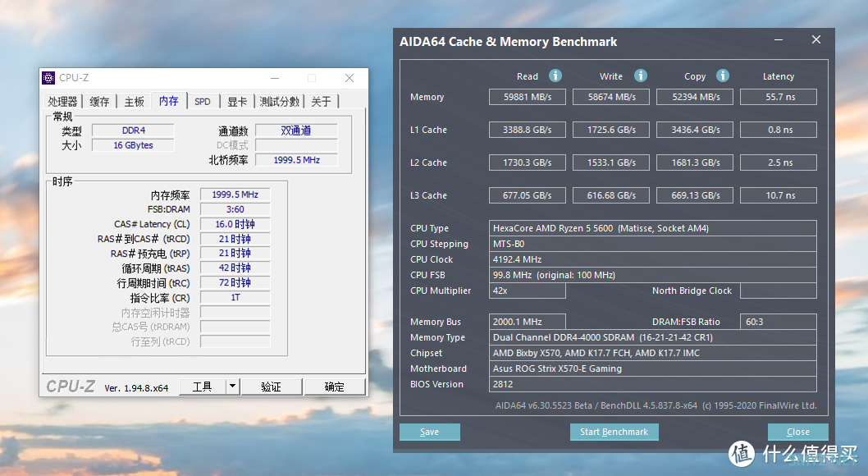Click the Write info icon in AIDA64

coord(641,76)
